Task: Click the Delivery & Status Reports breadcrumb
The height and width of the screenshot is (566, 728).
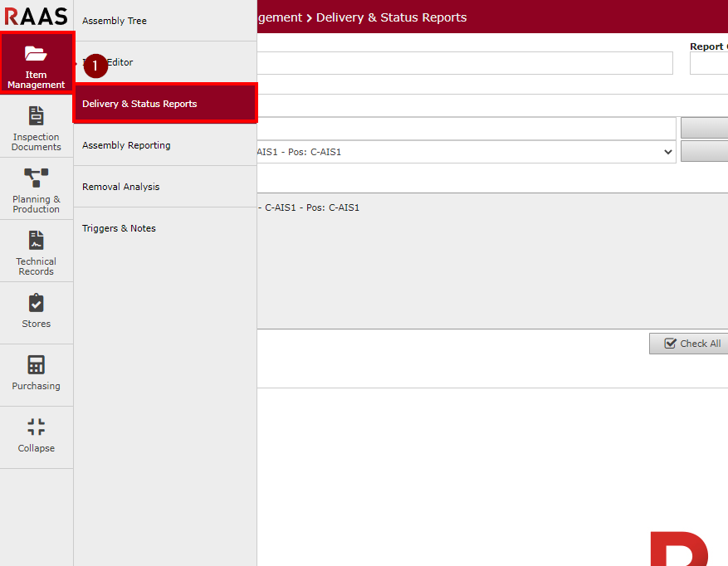Action: click(x=391, y=17)
